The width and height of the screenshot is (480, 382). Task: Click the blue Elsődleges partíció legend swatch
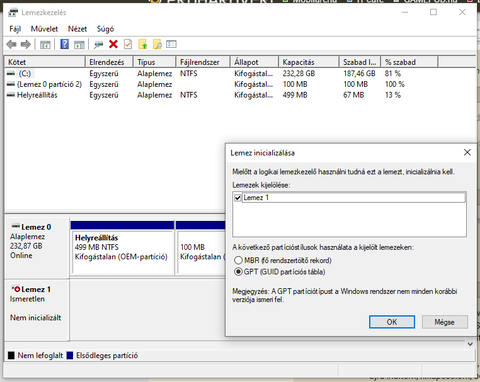point(70,355)
